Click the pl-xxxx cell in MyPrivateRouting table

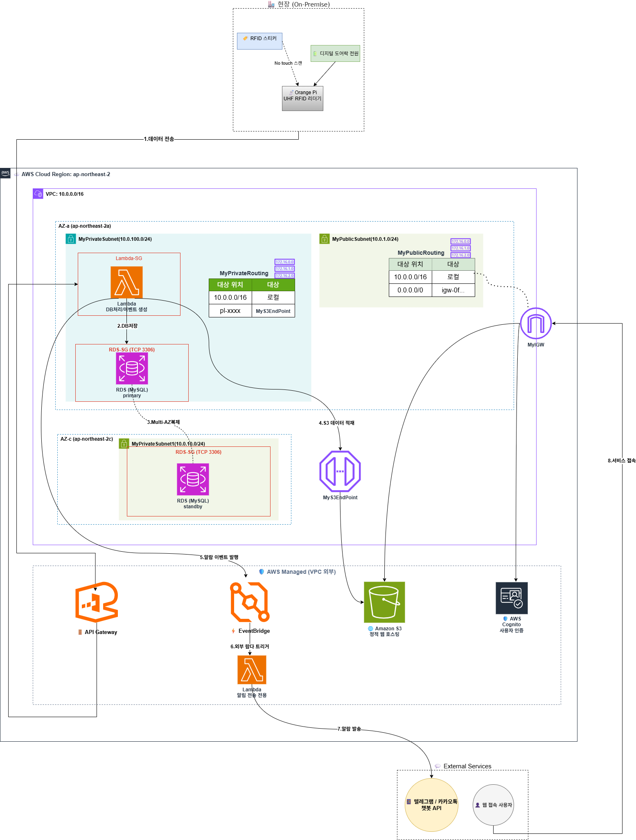230,310
